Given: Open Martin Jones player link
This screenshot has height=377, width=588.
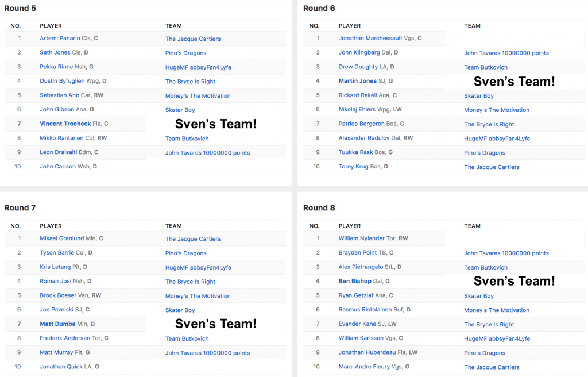Looking at the screenshot, I should pyautogui.click(x=358, y=81).
